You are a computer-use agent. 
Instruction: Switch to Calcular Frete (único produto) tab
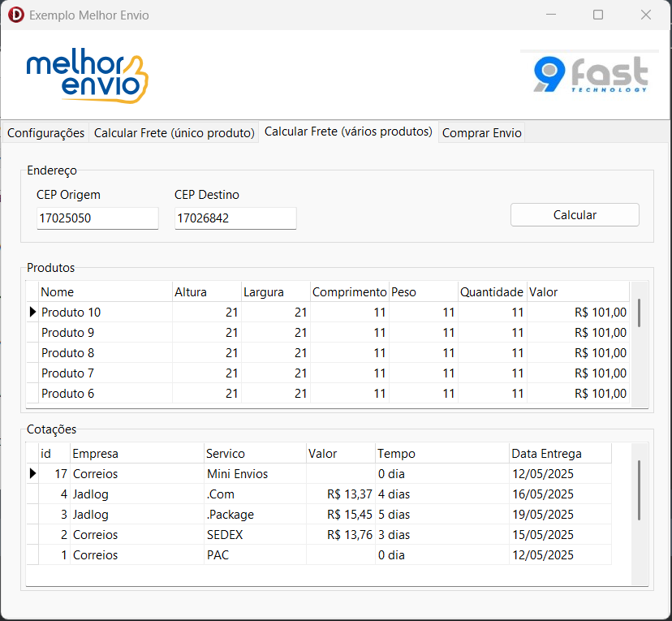174,133
